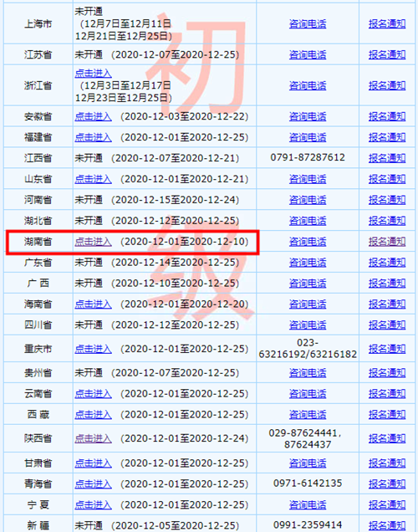
Task: Open 报名通知 link for 福建省
Action: [x=387, y=137]
